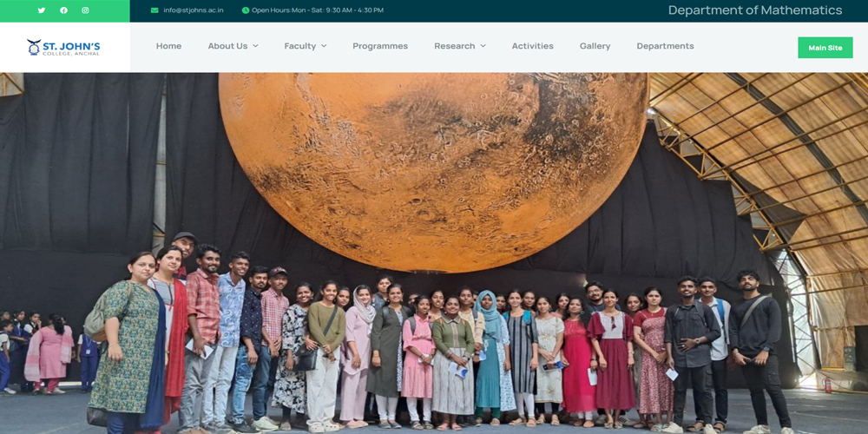Go to the Home menu item
868x434 pixels.
169,46
